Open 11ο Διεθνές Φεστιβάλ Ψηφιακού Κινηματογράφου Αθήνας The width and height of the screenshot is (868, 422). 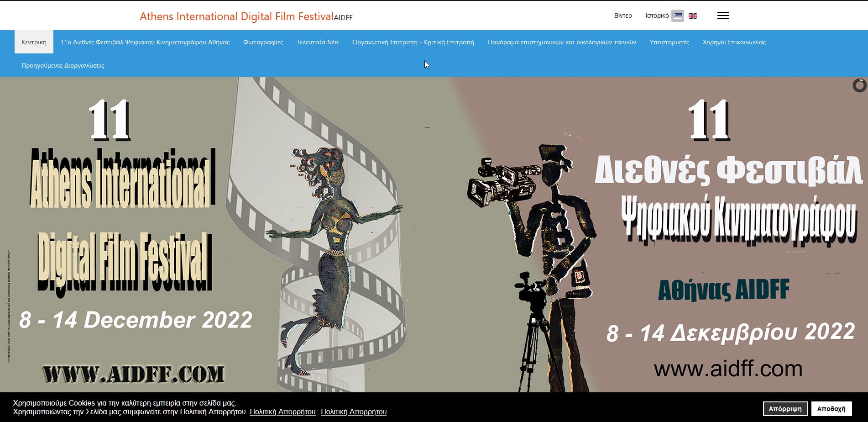pyautogui.click(x=145, y=42)
